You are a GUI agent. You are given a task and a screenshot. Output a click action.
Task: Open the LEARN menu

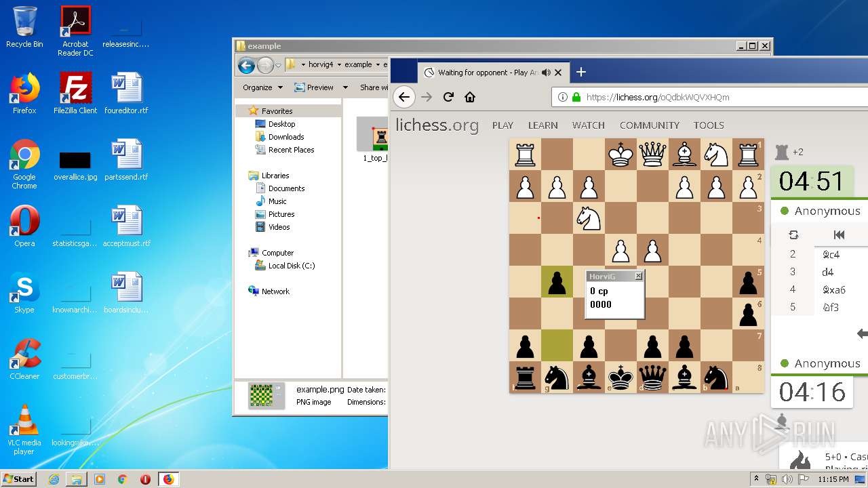[543, 125]
